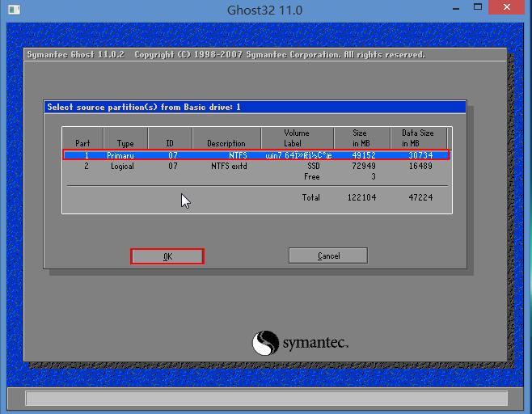Viewport: 532px width, 414px height.
Task: Click the Primary type cell
Action: click(x=120, y=155)
